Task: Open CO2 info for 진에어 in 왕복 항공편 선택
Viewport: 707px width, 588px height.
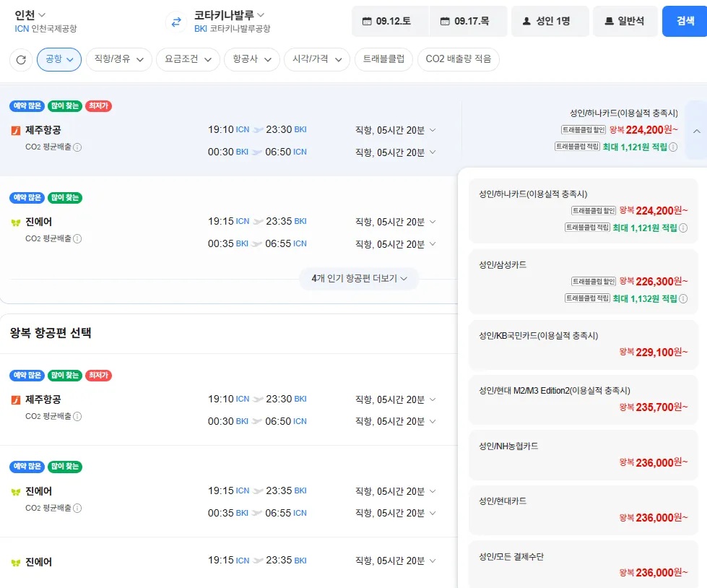Action: point(77,509)
